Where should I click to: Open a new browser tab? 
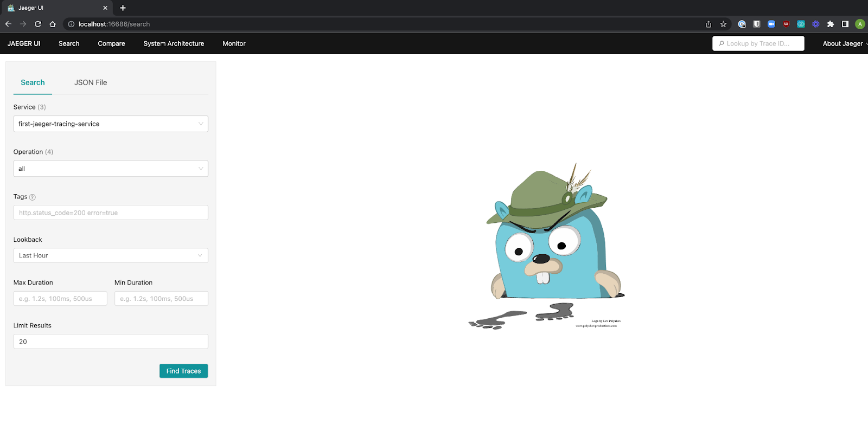tap(123, 8)
